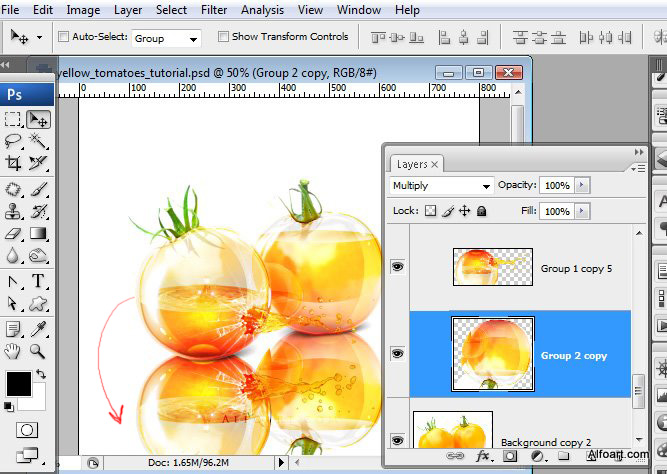Click the black foreground color swatch
667x474 pixels.
click(18, 383)
